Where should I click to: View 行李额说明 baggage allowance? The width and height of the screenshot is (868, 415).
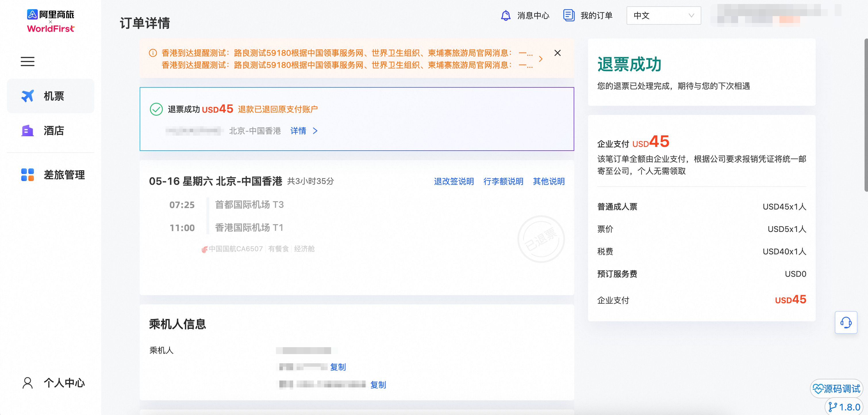pos(503,181)
